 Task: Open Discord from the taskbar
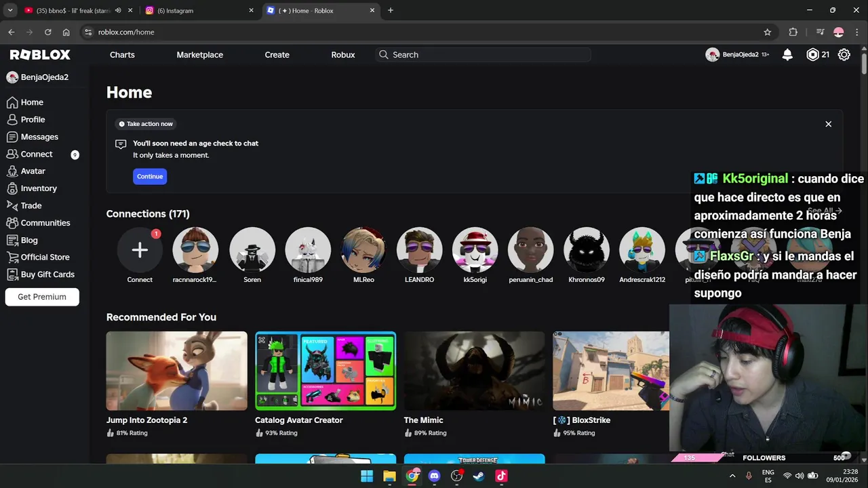tap(434, 476)
